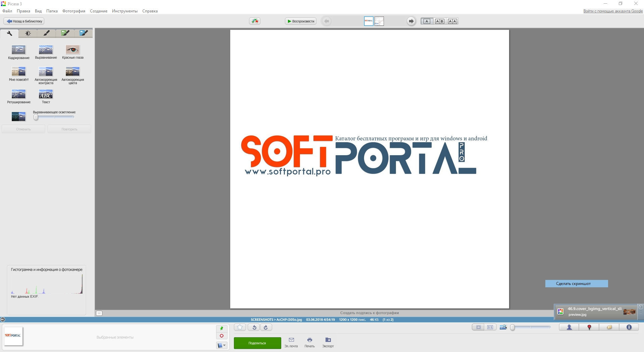Sign in via Войти с помощью аккаунта Google
The width and height of the screenshot is (644, 352).
pos(613,11)
